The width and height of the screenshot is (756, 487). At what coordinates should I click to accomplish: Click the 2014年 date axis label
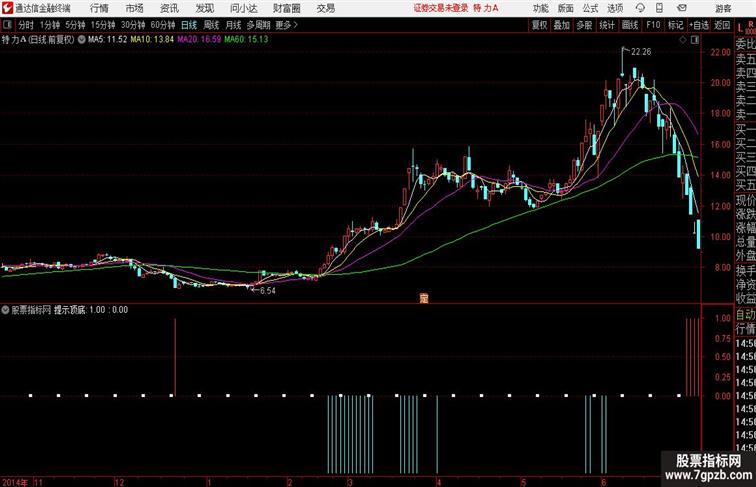15,482
